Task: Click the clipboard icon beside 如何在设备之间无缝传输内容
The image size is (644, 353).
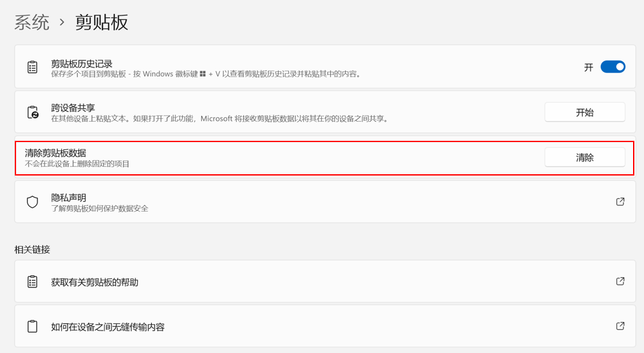Action: coord(32,327)
